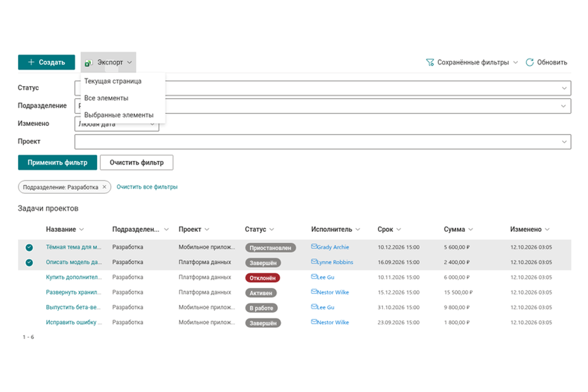The image size is (588, 392).
Task: Click the refresh icon by Обновить
Action: [x=530, y=63]
